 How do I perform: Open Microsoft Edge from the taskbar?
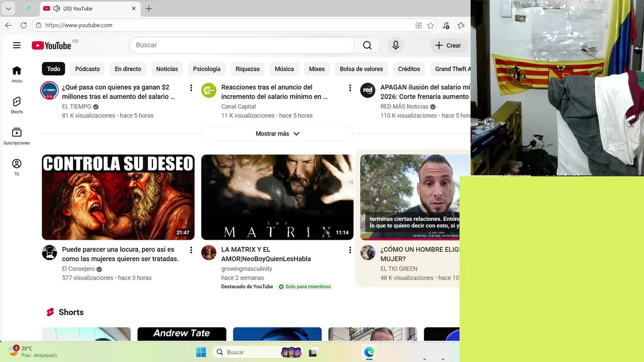(369, 352)
